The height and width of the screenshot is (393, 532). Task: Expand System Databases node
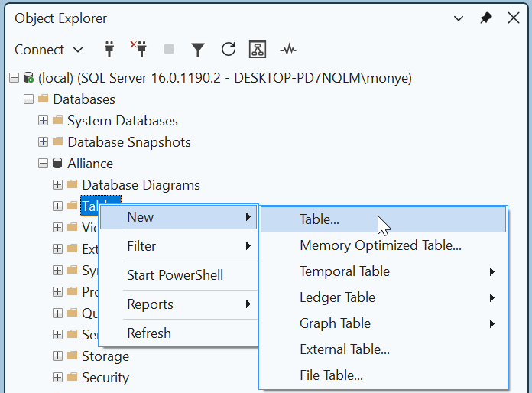pos(43,121)
